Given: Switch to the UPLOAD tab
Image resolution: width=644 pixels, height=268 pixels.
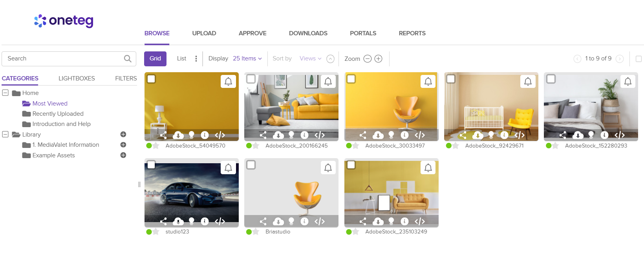Looking at the screenshot, I should point(204,33).
